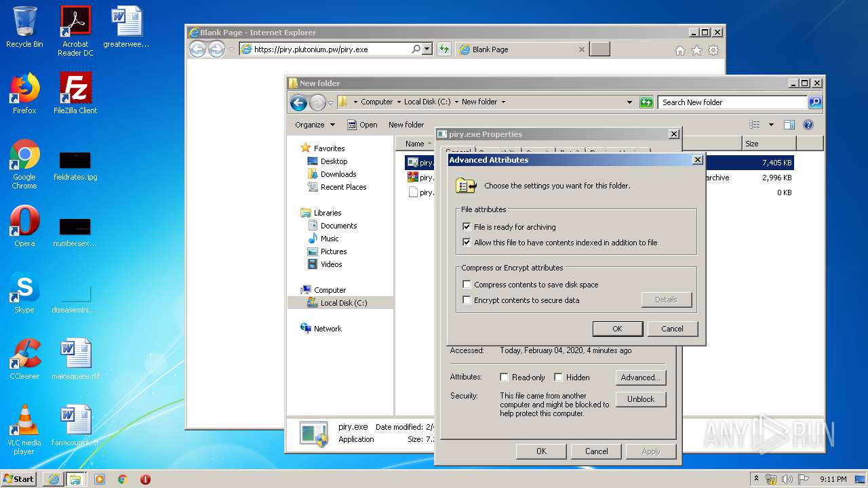Viewport: 868px width, 488px height.
Task: Click search magnifier in IE address bar
Action: (416, 49)
